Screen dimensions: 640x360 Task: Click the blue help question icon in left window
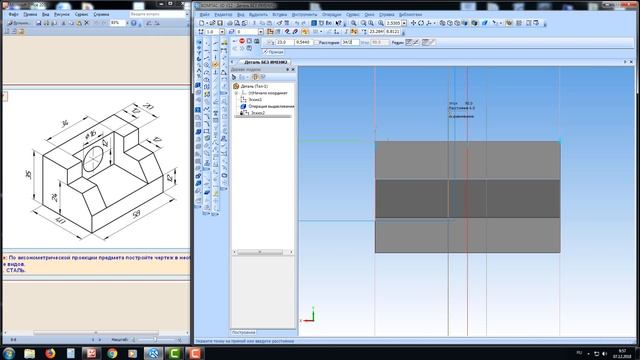[133, 23]
